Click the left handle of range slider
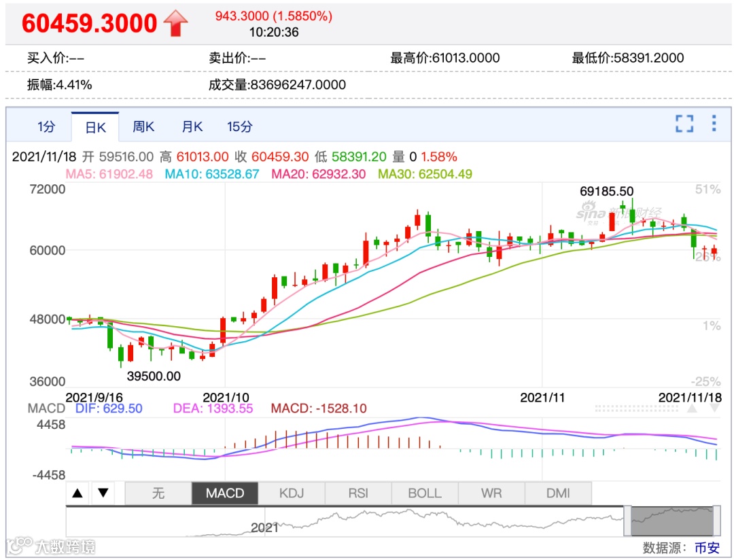The image size is (734, 560). [627, 521]
